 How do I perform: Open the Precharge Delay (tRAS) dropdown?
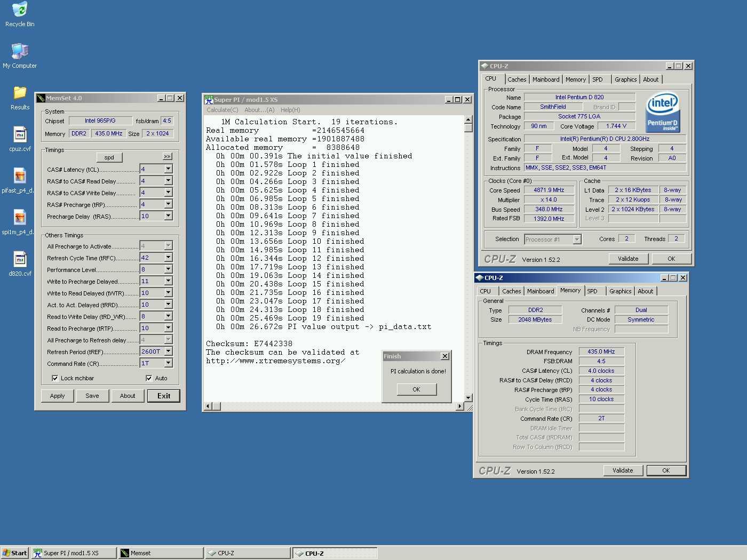pos(168,216)
